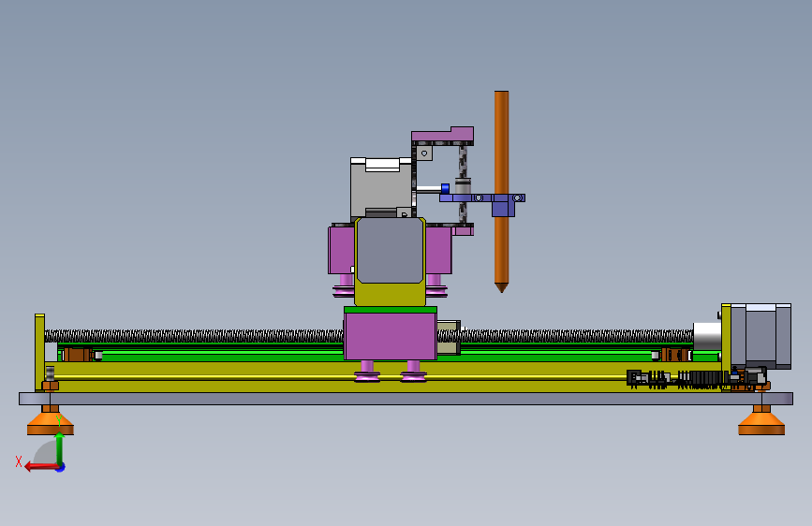812x526 pixels.
Task: Click the pointed tip of the orange rod
Action: [501, 288]
